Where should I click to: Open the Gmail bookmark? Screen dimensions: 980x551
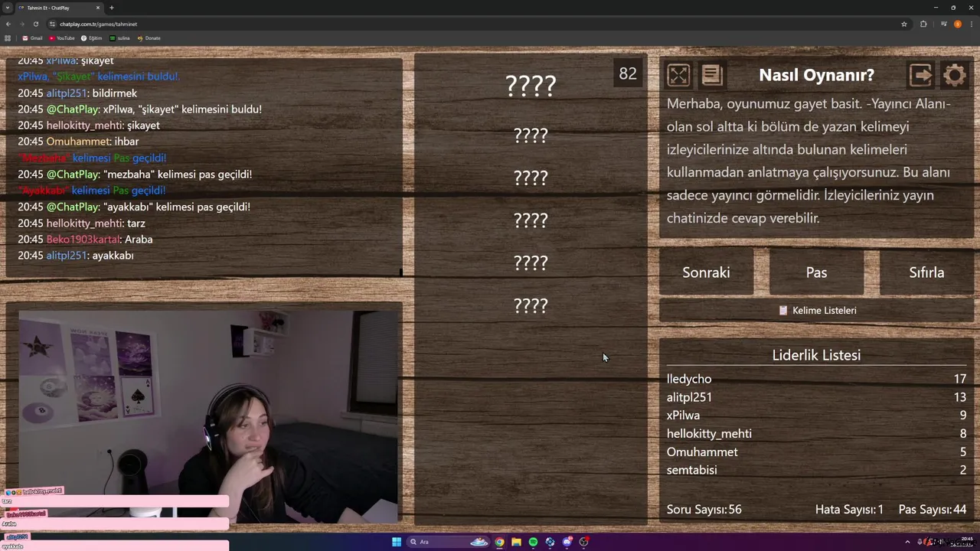tap(33, 38)
